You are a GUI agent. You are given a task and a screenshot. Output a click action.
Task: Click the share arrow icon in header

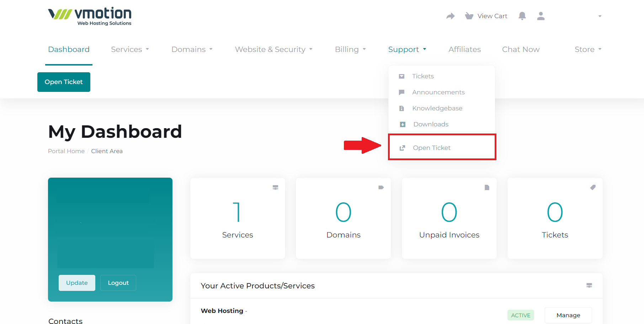pyautogui.click(x=451, y=16)
